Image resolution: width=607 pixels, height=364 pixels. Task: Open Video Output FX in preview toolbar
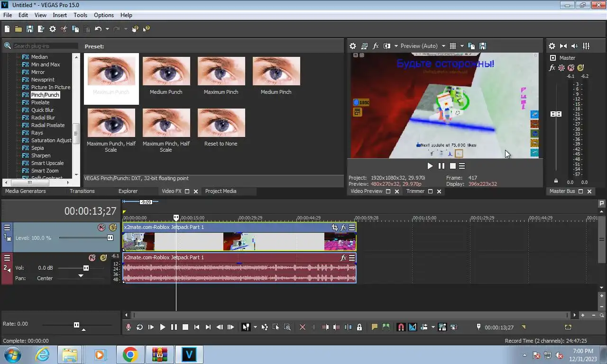click(x=376, y=46)
